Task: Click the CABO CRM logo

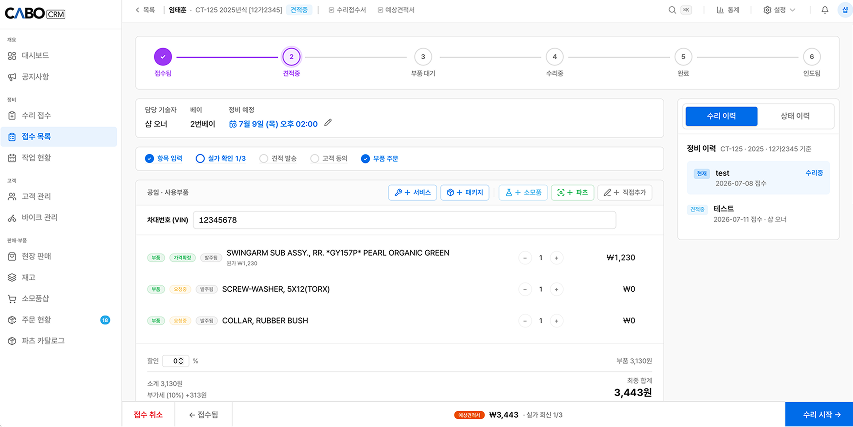Action: [35, 14]
